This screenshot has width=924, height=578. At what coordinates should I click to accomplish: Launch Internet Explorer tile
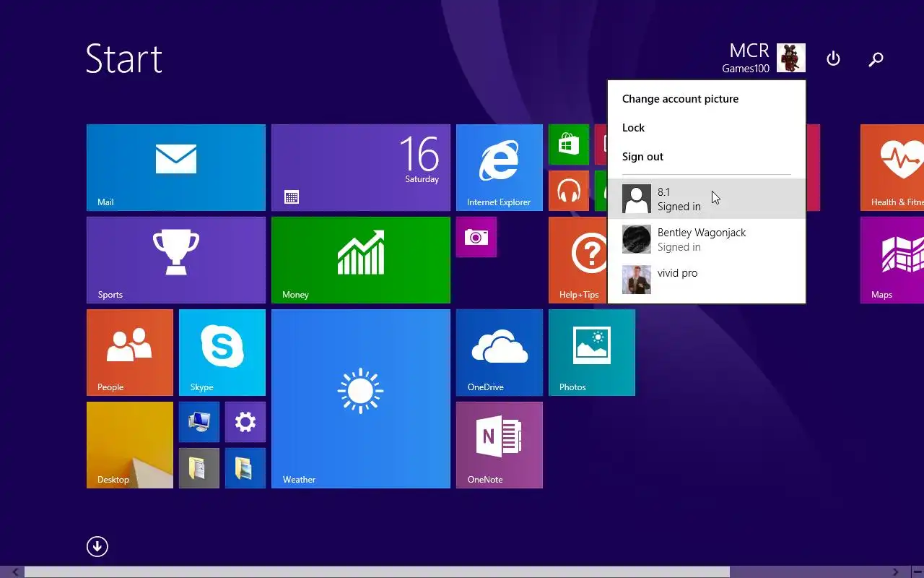[x=500, y=168]
